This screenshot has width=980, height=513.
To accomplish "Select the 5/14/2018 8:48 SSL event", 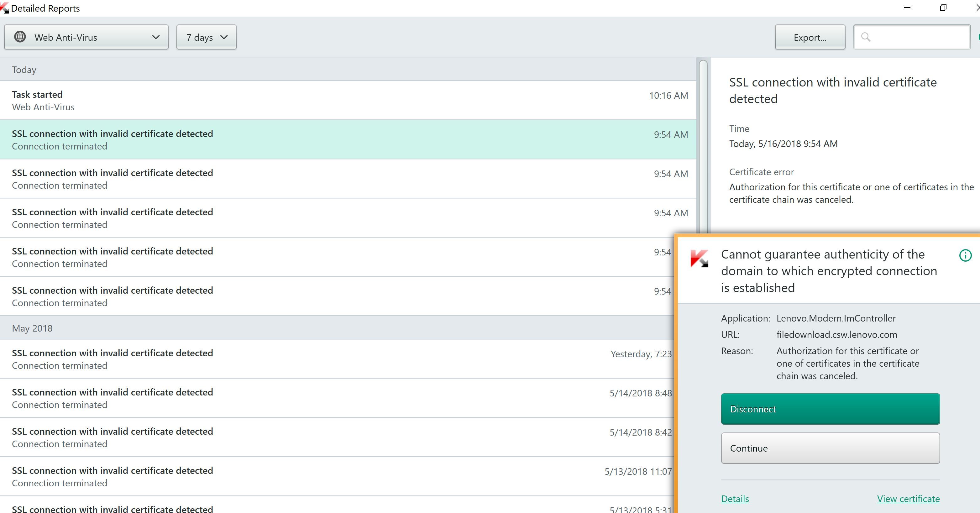I will (337, 398).
